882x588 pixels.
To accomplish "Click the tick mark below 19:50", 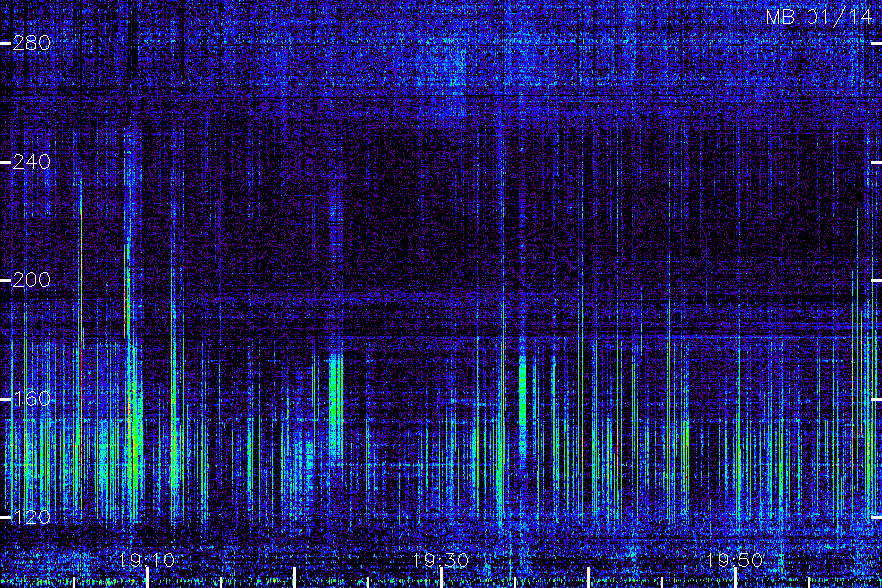I will coord(736,578).
